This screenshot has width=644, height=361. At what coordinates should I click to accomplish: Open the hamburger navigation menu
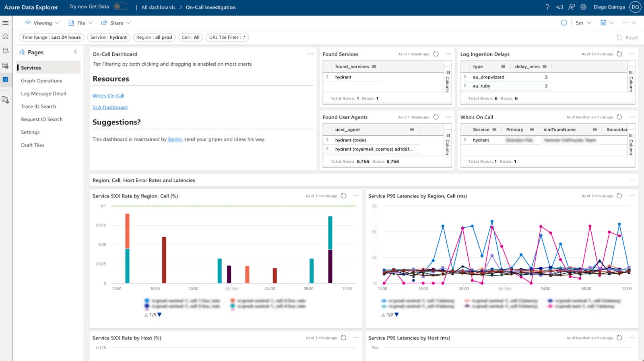[x=6, y=23]
